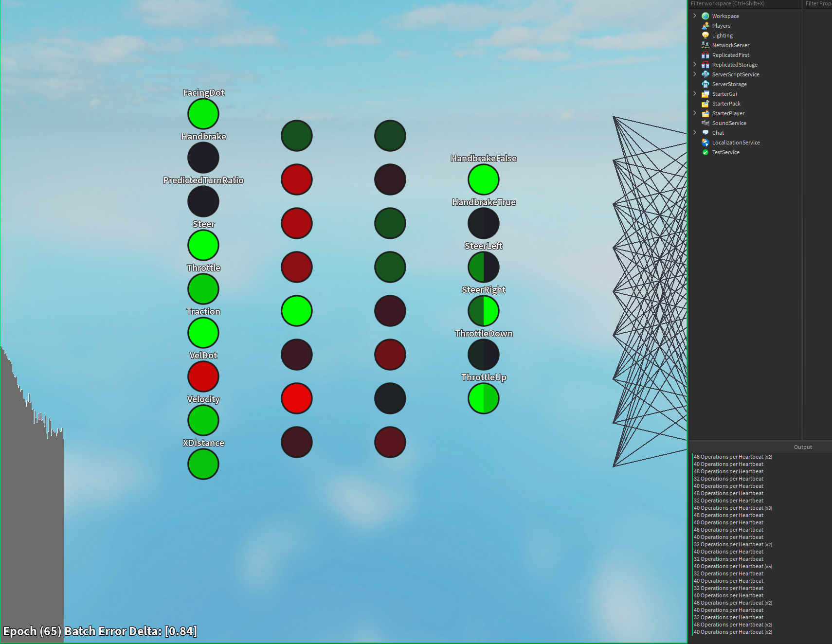Click the FacingDot input neuron

coord(203,114)
